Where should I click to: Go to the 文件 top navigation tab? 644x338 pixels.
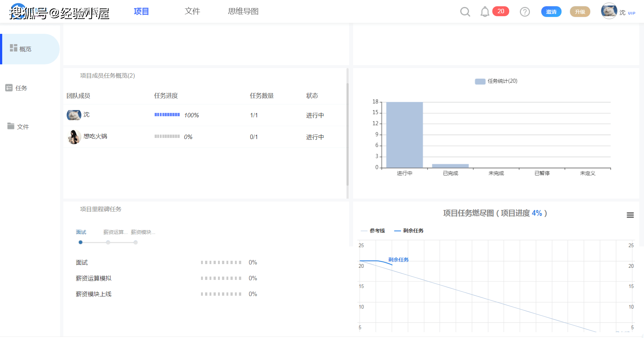192,11
